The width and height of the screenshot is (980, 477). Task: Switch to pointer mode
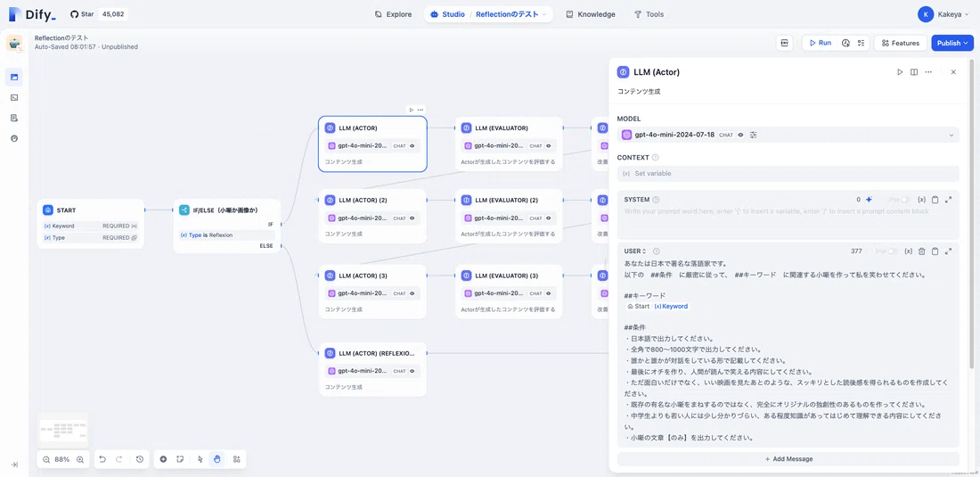[x=200, y=459]
